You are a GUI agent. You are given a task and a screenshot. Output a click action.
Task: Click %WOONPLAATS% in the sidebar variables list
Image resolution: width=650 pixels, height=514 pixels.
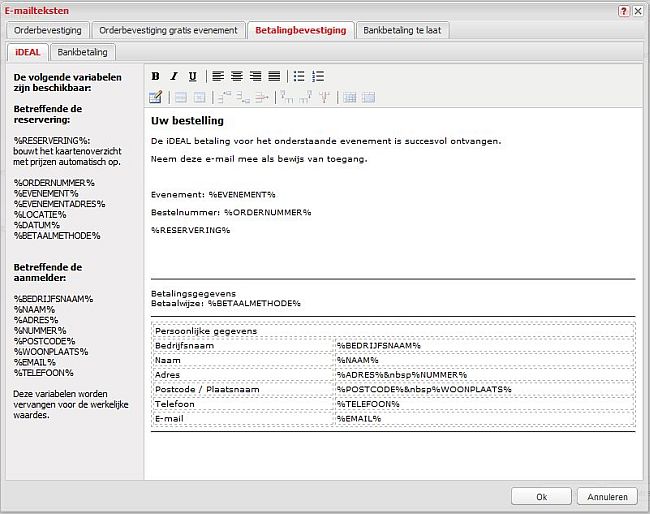(x=51, y=352)
